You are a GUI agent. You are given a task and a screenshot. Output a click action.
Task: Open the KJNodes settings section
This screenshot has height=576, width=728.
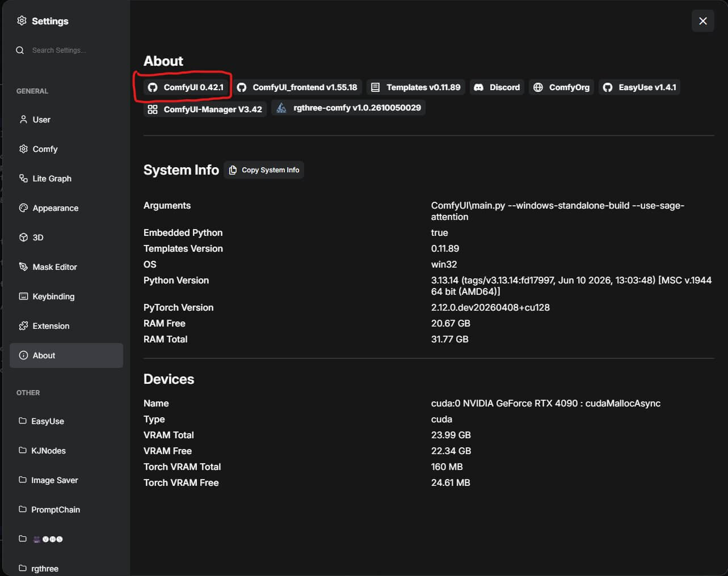coord(66,451)
